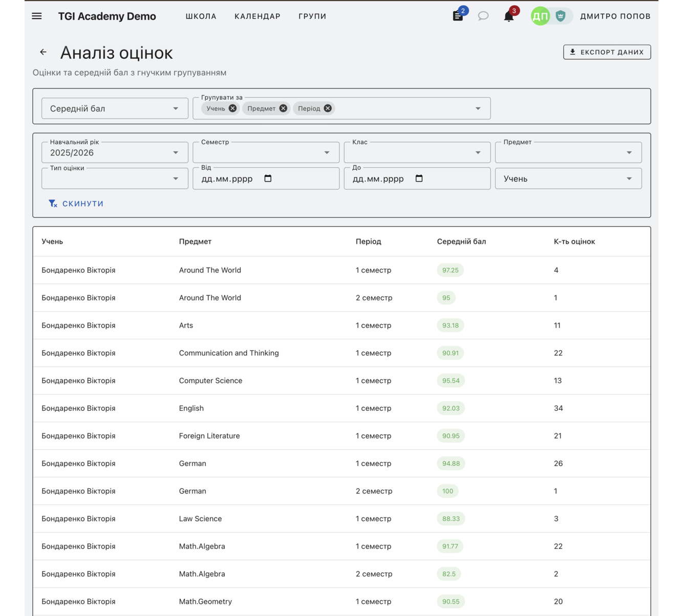Open the Предмет filter dropdown
Viewport: 683px width, 616px height.
click(568, 152)
